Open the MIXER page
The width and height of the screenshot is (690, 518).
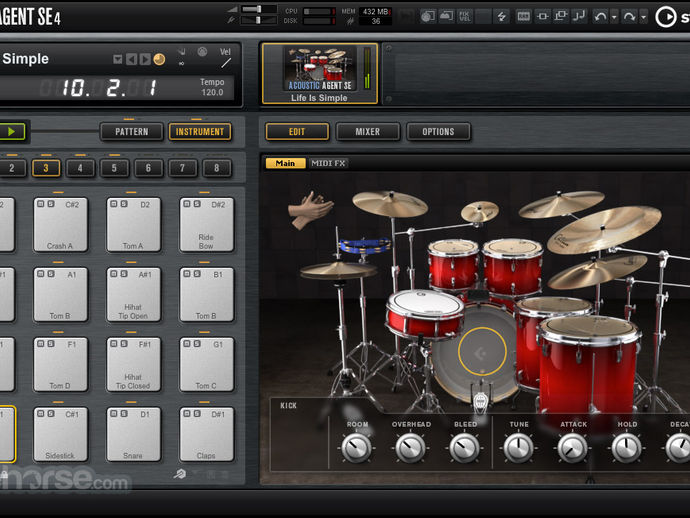coord(367,132)
